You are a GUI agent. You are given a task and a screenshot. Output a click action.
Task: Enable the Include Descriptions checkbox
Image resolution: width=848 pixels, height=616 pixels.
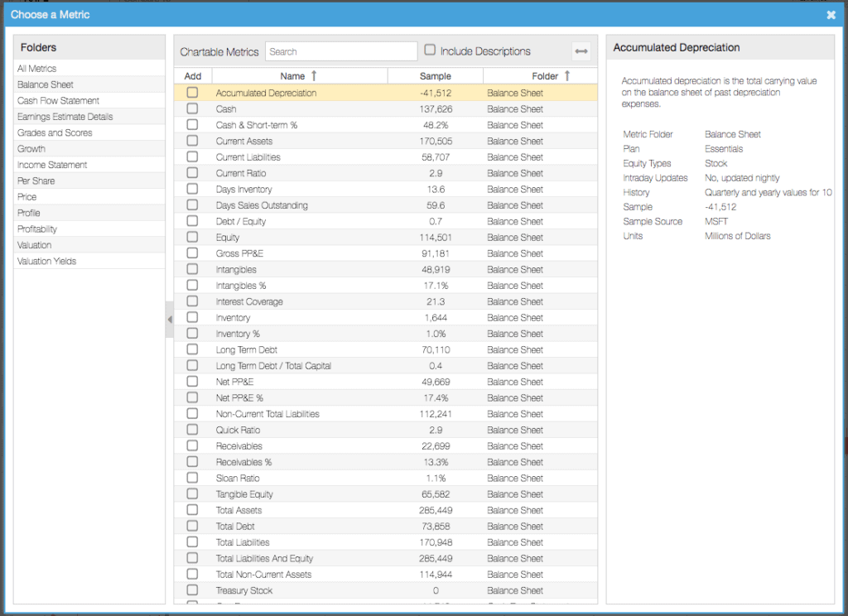430,50
